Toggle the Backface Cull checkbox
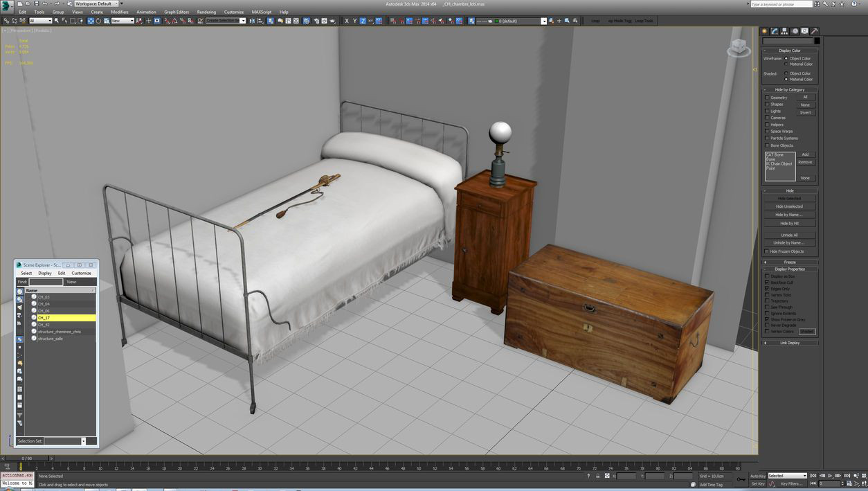 767,283
